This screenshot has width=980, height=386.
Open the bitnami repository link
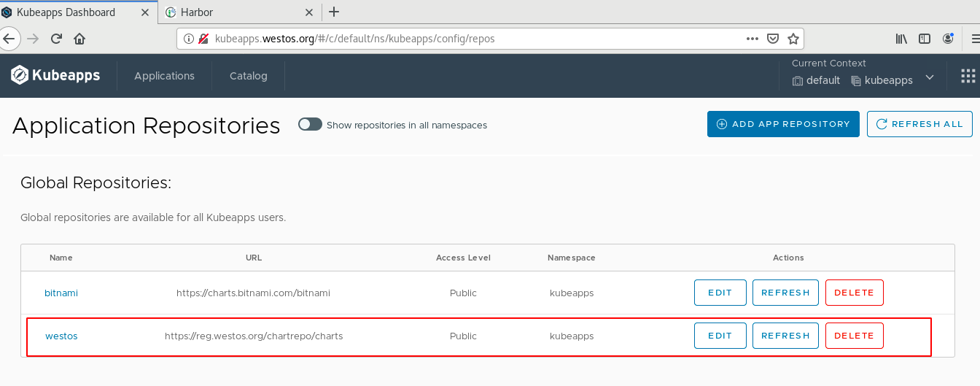(x=61, y=293)
